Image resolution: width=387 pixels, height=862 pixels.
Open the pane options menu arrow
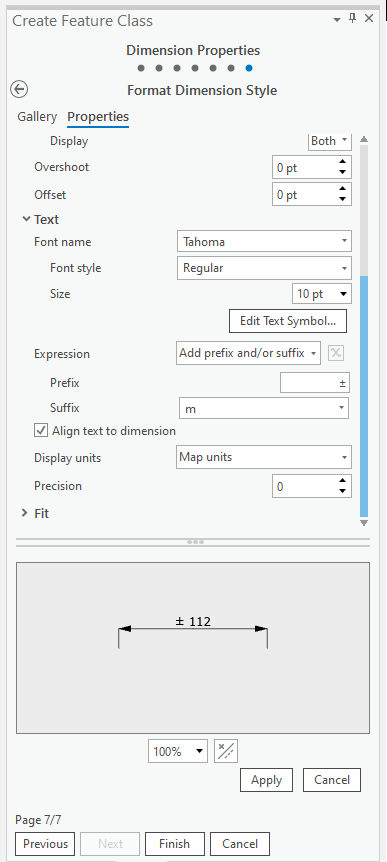[337, 19]
